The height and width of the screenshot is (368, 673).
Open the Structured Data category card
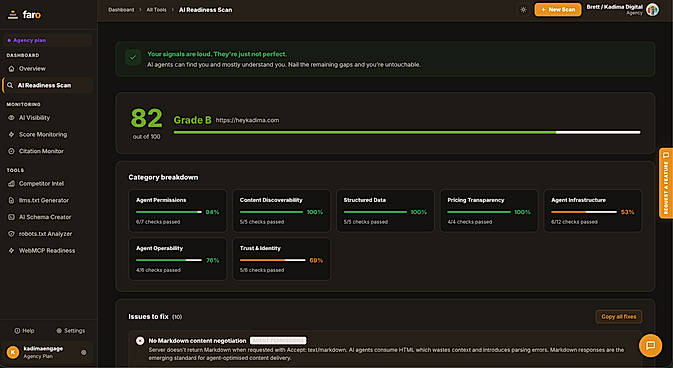click(385, 211)
